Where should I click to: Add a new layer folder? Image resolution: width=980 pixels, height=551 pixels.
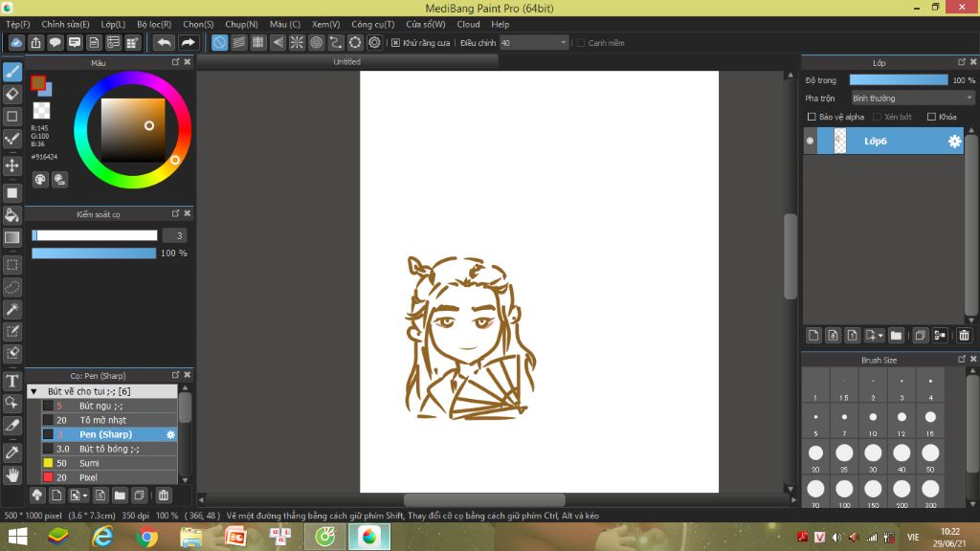896,336
